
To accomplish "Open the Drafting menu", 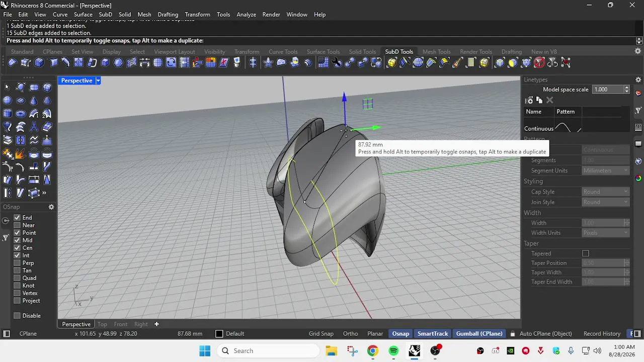I will point(168,15).
